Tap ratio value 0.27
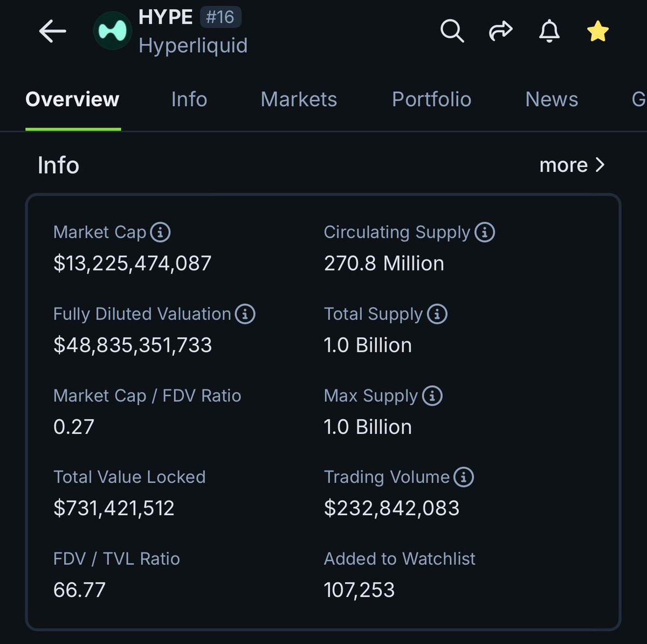 pos(74,427)
